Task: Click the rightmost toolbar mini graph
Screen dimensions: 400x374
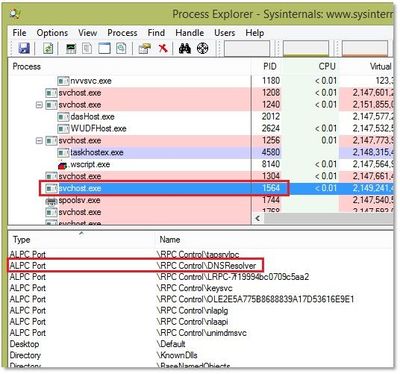Action: 365,49
